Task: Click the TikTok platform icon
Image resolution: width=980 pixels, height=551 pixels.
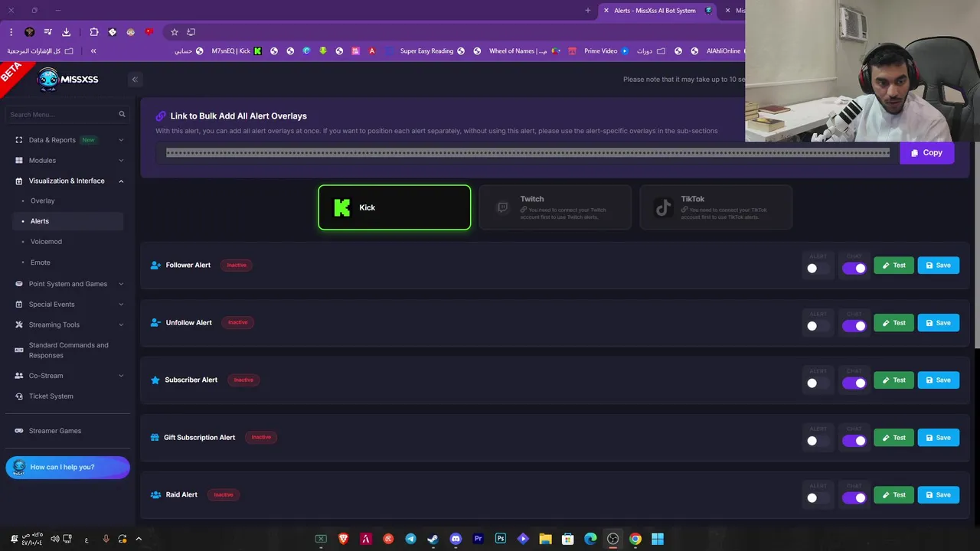Action: click(x=663, y=207)
